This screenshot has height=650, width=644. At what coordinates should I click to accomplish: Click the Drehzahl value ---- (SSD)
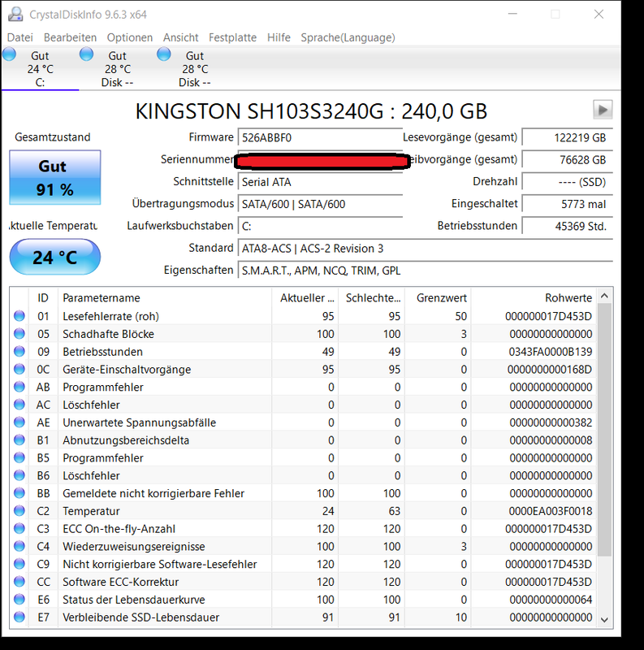pyautogui.click(x=567, y=182)
